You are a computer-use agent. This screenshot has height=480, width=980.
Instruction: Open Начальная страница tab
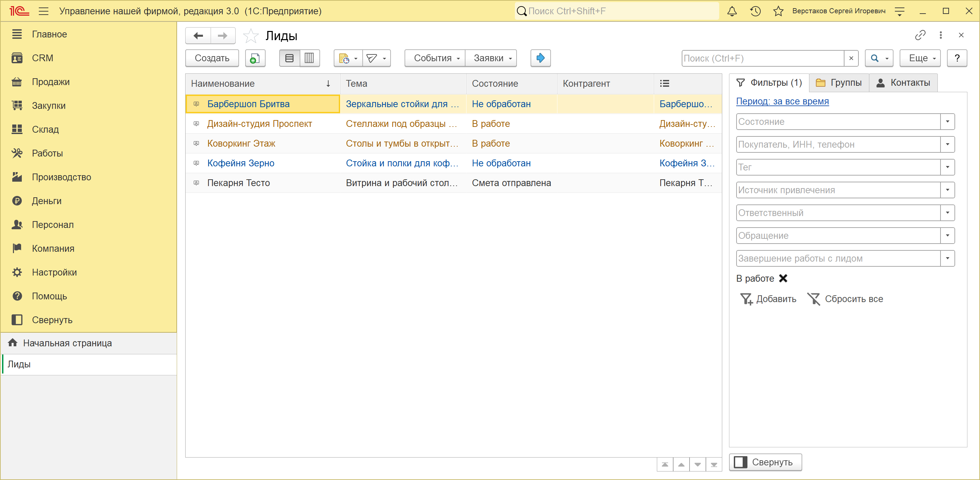[x=89, y=343]
